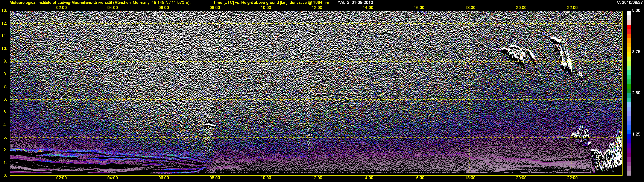Click the 08:00 label on the top time axis

[x=215, y=7]
